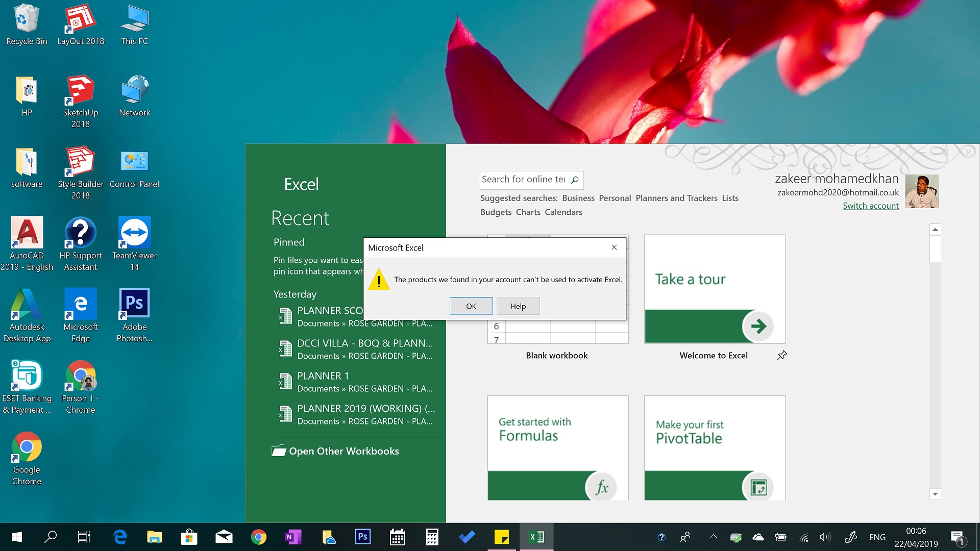Select Lists suggested search
Viewport: 980px width, 551px height.
730,198
